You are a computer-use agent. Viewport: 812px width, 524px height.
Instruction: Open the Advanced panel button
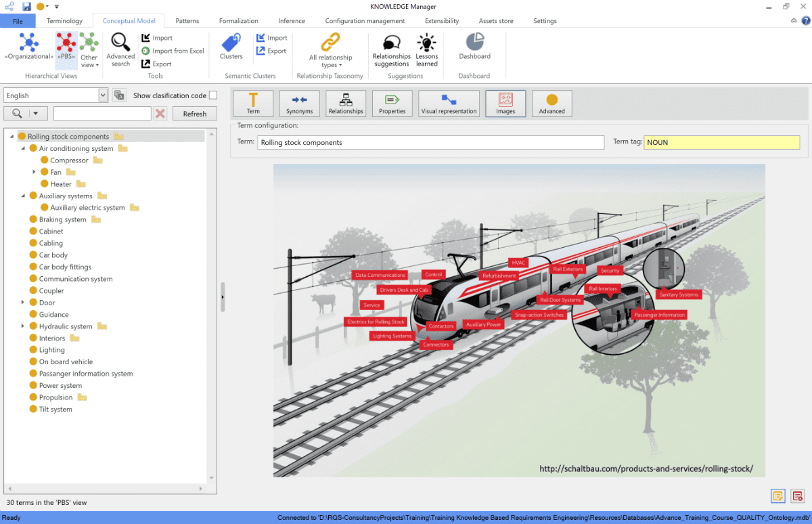tap(551, 104)
